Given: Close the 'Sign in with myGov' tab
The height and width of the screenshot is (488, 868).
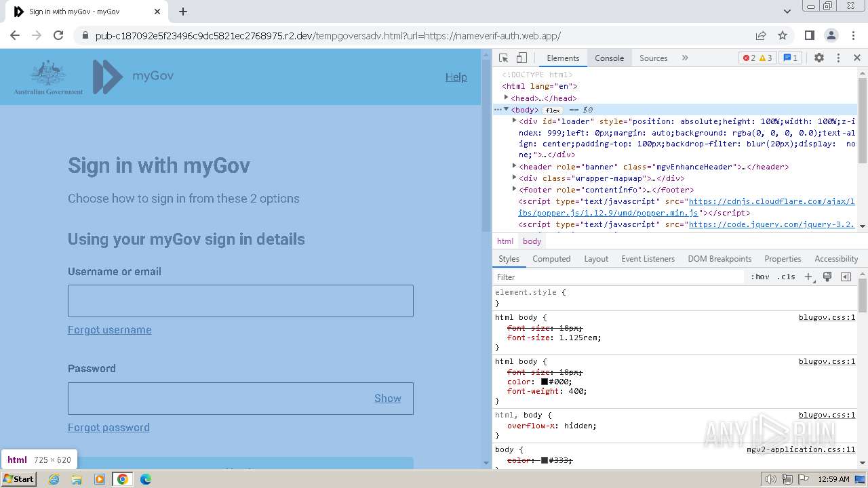Looking at the screenshot, I should point(157,12).
